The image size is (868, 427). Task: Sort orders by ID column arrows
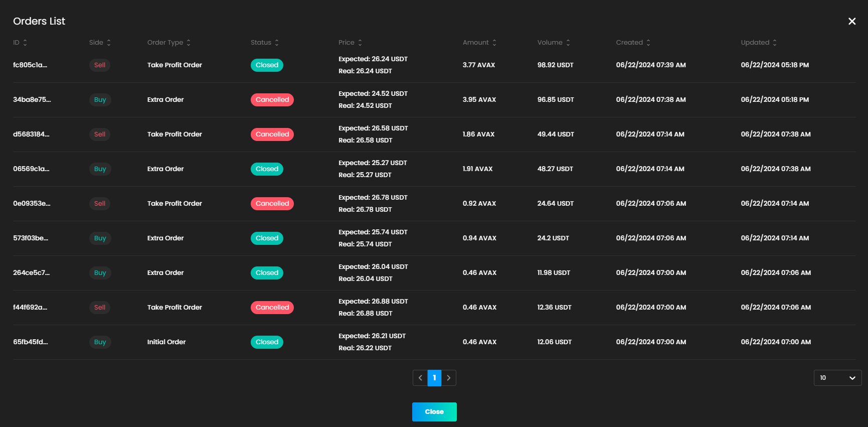pyautogui.click(x=25, y=43)
